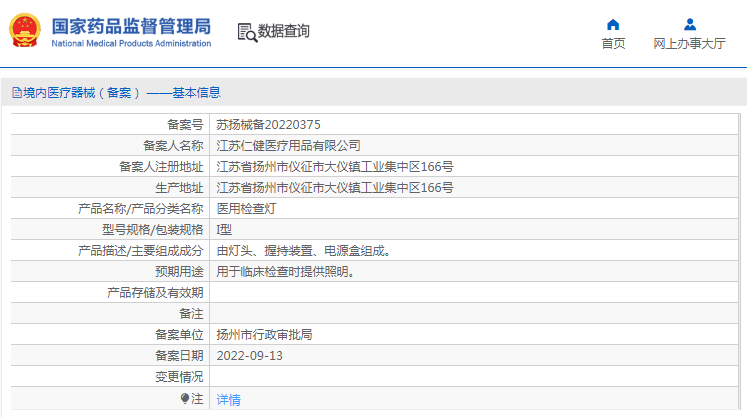747x417 pixels.
Task: Click the 国家药品监督管理局 site title
Action: (131, 24)
